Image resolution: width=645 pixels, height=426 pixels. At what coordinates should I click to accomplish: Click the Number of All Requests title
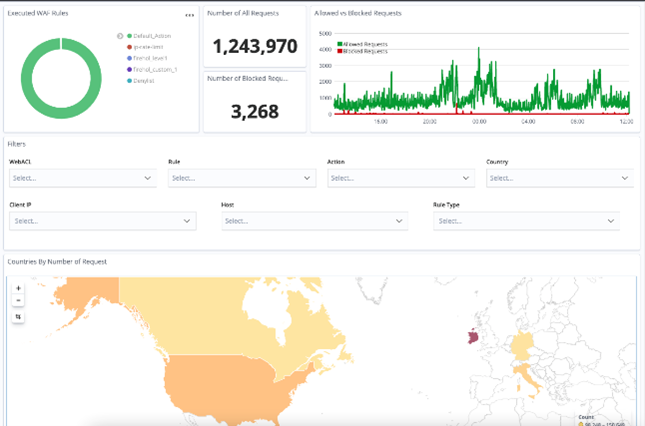[x=243, y=13]
